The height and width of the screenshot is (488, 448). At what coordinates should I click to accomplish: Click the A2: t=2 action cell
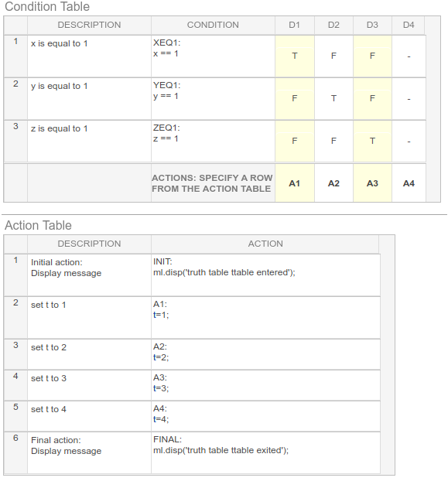tap(265, 354)
